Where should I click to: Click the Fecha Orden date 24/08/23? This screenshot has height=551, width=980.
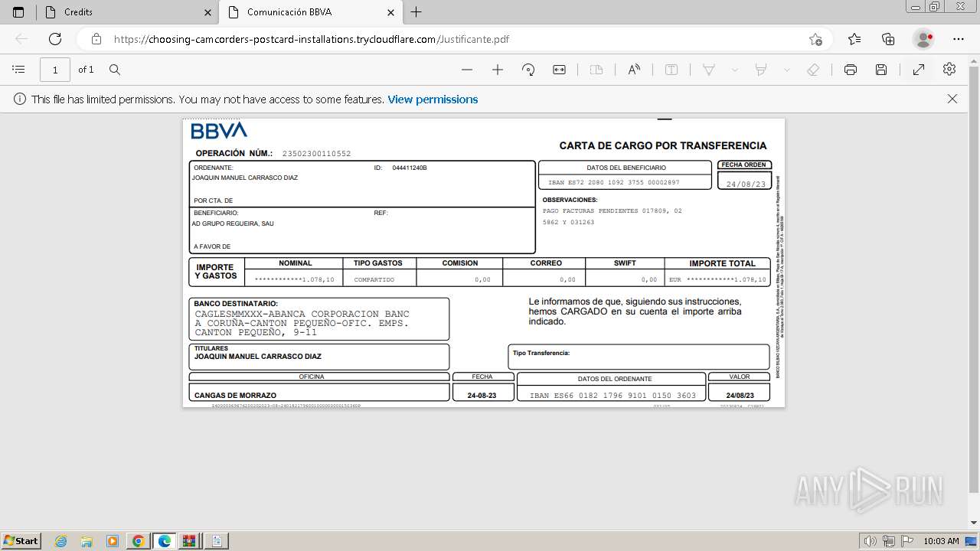[x=746, y=184]
